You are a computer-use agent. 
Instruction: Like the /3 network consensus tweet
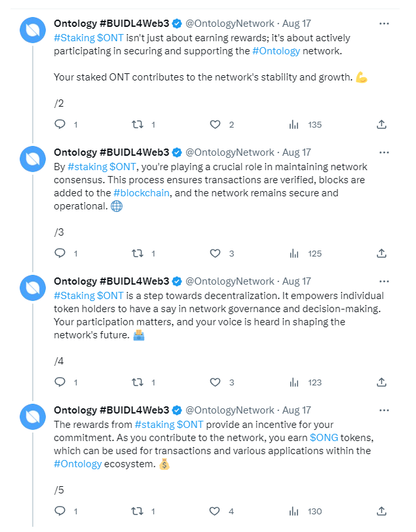[215, 253]
